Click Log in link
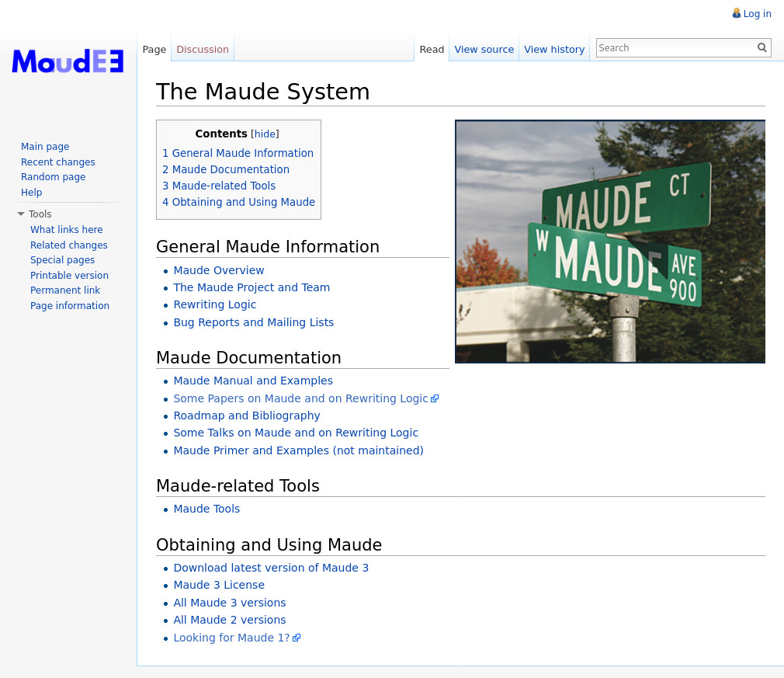This screenshot has height=678, width=784. (757, 14)
